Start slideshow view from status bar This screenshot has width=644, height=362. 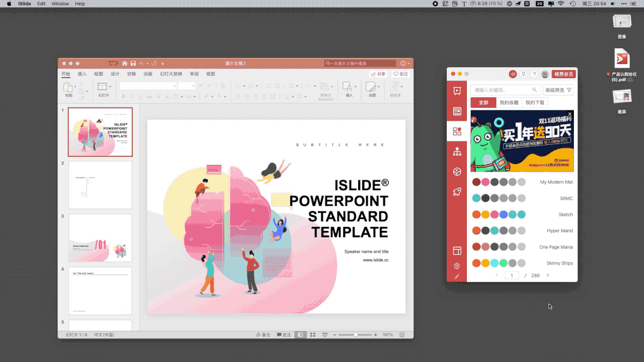coord(324,334)
